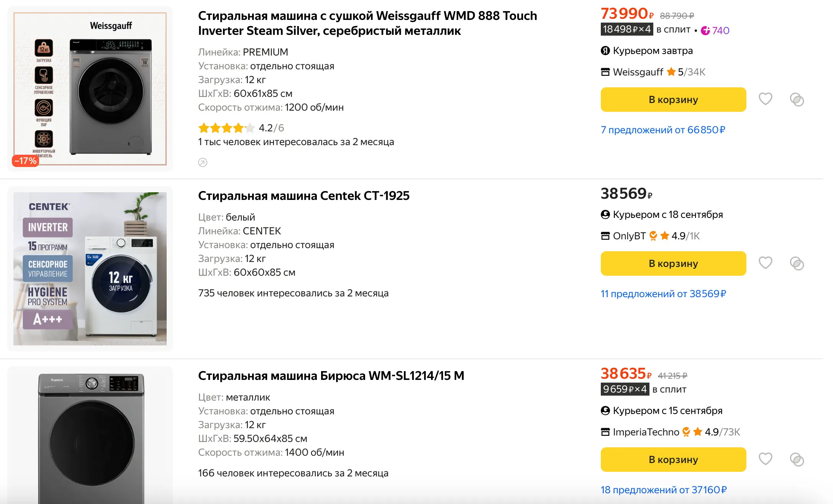Add Weissgauff WMD 888 to favorites
This screenshot has width=833, height=504.
(765, 99)
